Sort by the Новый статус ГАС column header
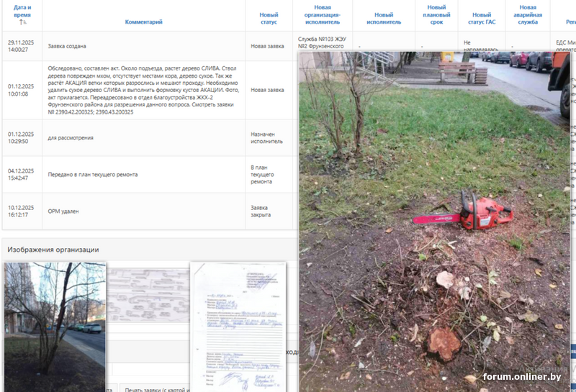576x392 pixels. 482,19
